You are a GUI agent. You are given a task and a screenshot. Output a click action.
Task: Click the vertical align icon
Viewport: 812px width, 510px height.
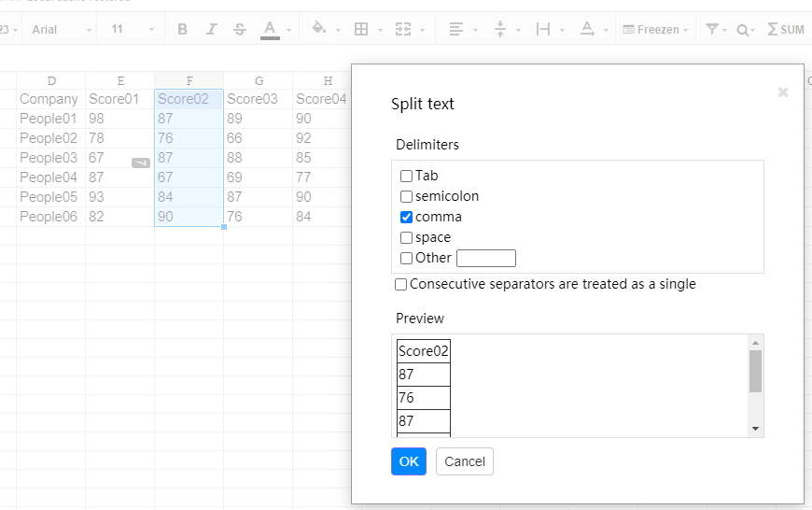point(499,30)
